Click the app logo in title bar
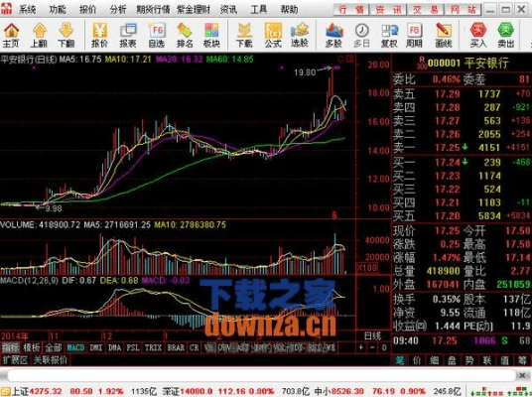Image resolution: width=532 pixels, height=397 pixels. pyautogui.click(x=6, y=9)
